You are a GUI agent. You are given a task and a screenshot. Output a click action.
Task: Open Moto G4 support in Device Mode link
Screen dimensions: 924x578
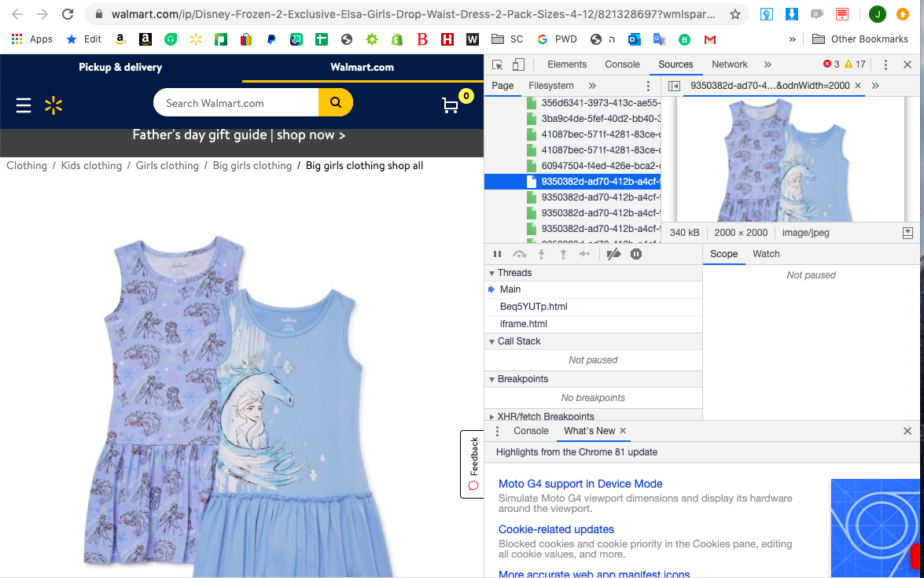[x=580, y=484]
